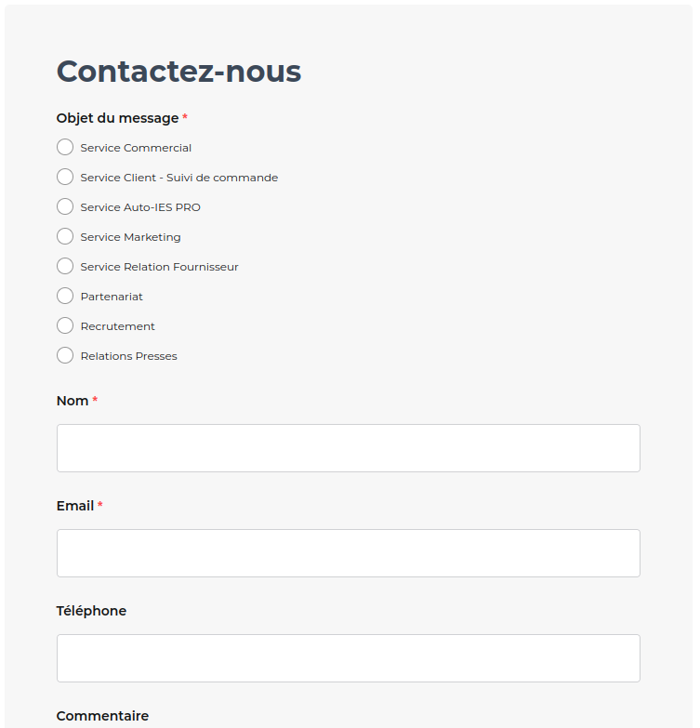Click the red required asterisk next to Nom
Viewport: 700px width, 728px height.
click(x=95, y=399)
